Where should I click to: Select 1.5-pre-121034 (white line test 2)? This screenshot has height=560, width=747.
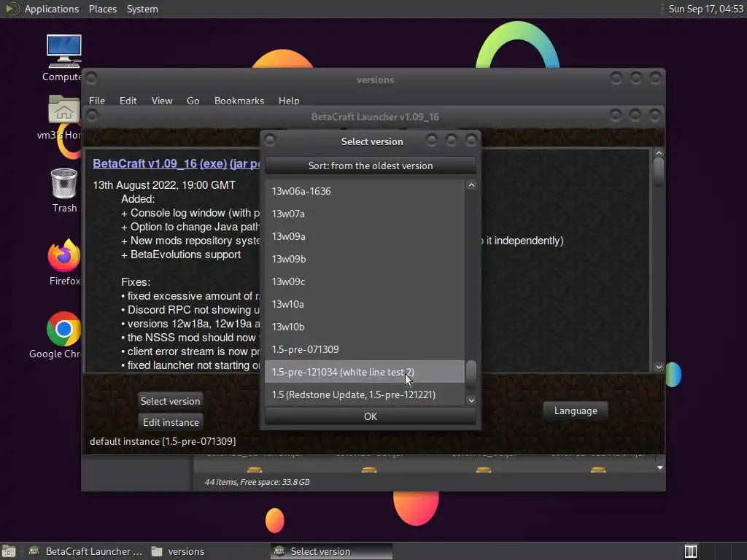[x=365, y=372]
